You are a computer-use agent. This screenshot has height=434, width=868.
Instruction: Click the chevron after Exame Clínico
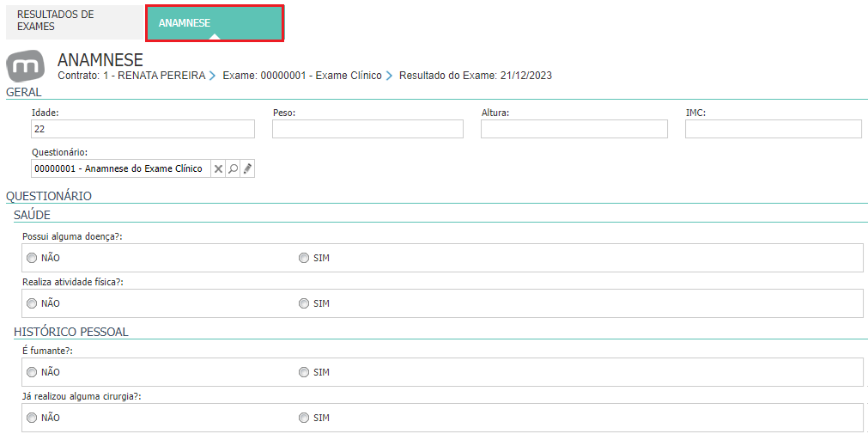389,76
